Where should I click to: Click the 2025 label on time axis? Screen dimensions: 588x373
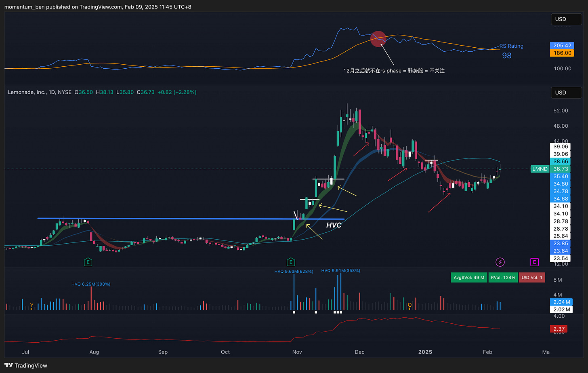coord(425,352)
